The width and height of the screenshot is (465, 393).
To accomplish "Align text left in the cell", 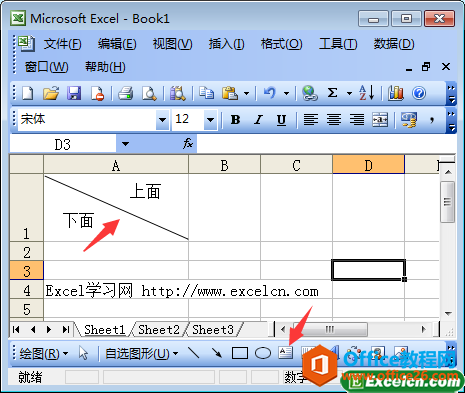I will (311, 119).
